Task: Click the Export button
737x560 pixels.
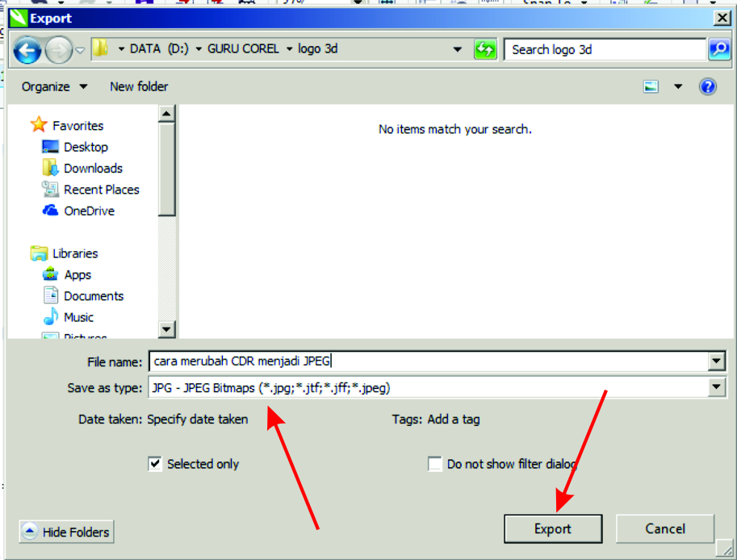Action: [x=553, y=529]
